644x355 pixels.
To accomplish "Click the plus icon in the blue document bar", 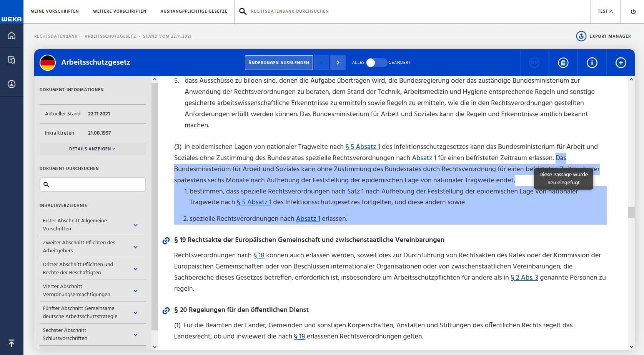I will pos(620,63).
